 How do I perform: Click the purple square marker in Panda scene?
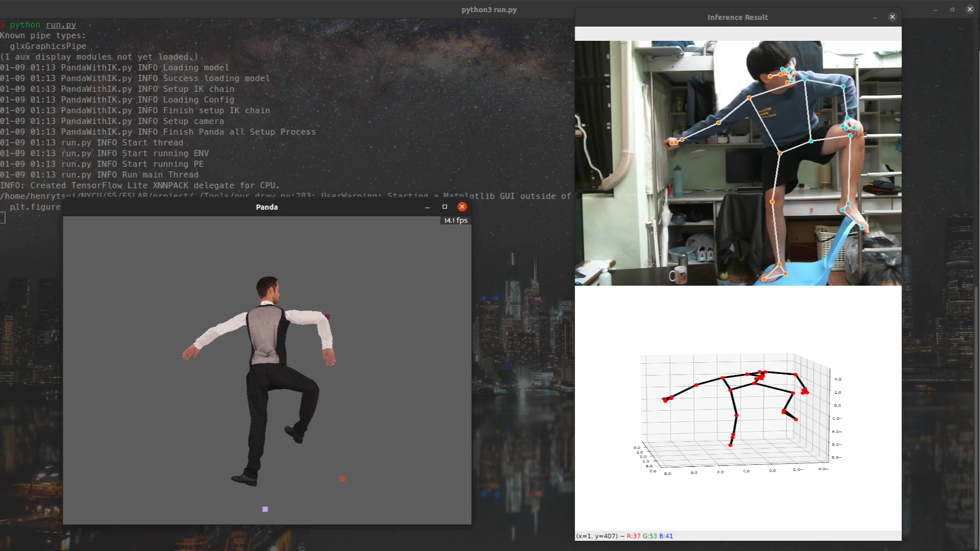(x=265, y=509)
